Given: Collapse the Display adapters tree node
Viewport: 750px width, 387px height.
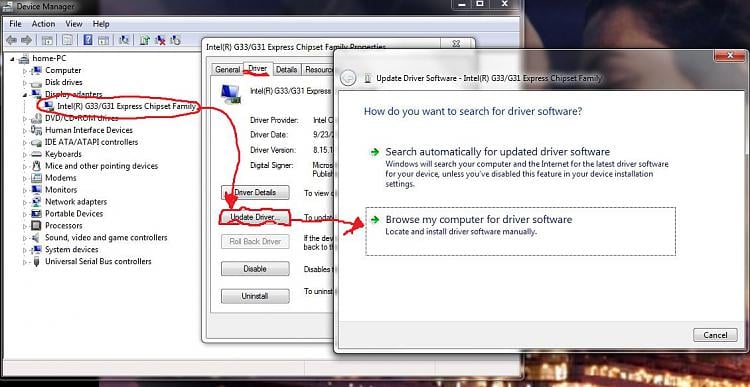Looking at the screenshot, I should (24, 94).
